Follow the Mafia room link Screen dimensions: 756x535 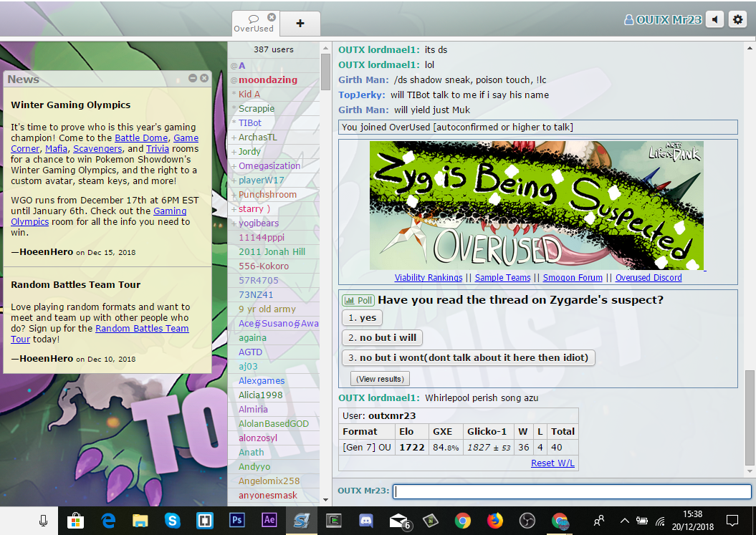(56, 148)
